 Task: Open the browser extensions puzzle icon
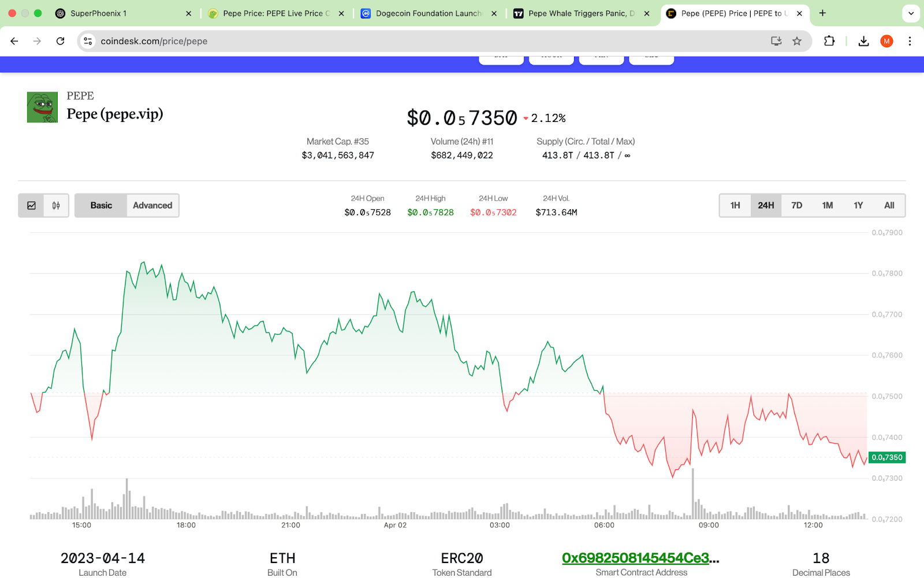pos(829,41)
